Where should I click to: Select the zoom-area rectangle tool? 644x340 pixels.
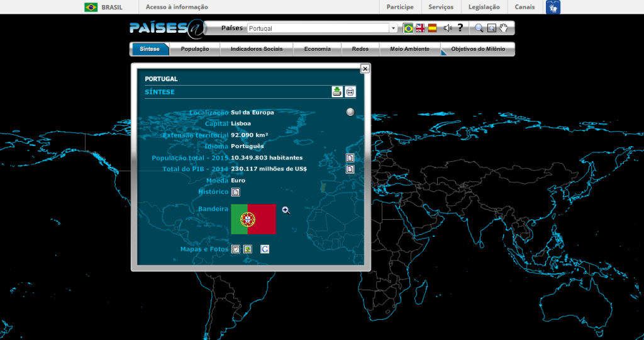point(491,28)
